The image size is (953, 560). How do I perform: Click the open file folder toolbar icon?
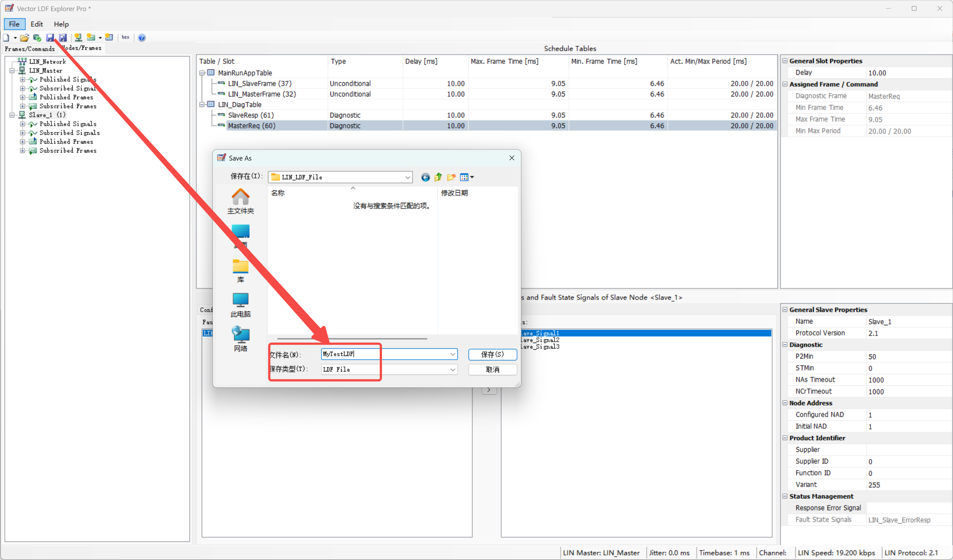point(24,37)
